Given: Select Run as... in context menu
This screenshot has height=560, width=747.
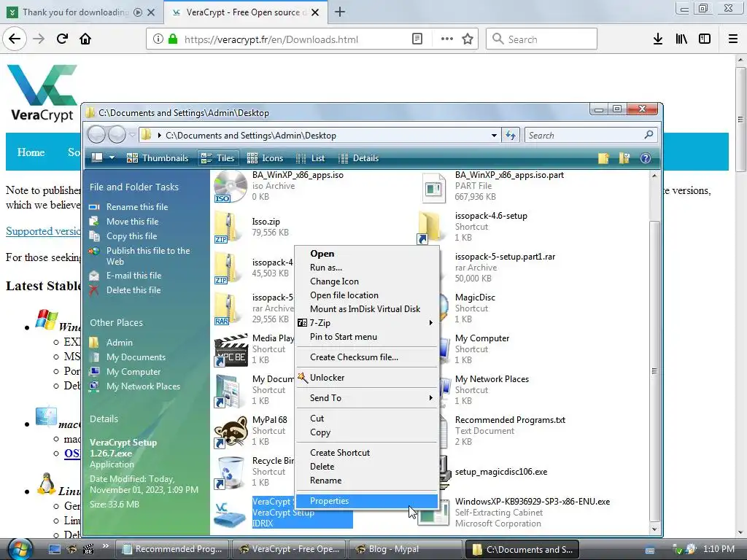Looking at the screenshot, I should coord(366,268).
